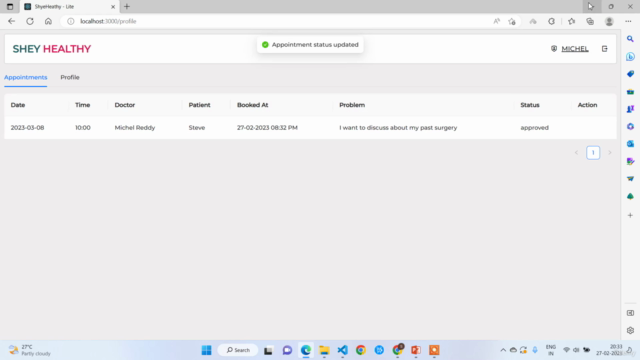This screenshot has height=360, width=640.
Task: Add page to favorites star icon
Action: click(512, 21)
